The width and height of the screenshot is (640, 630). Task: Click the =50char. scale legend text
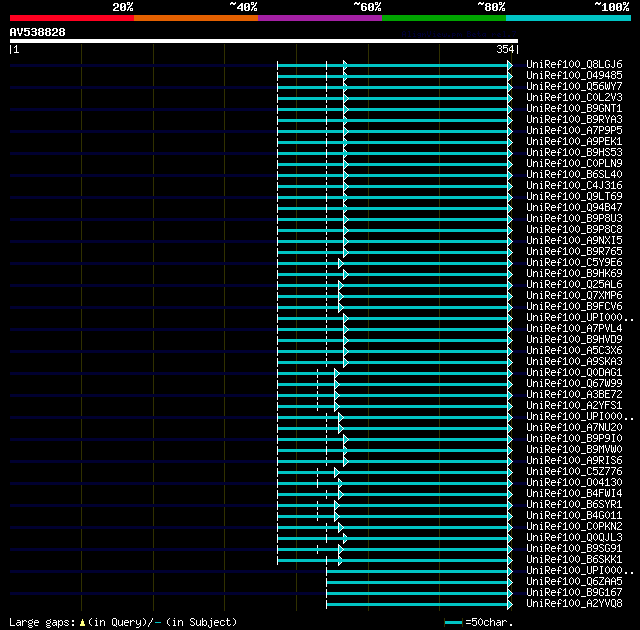(x=489, y=622)
